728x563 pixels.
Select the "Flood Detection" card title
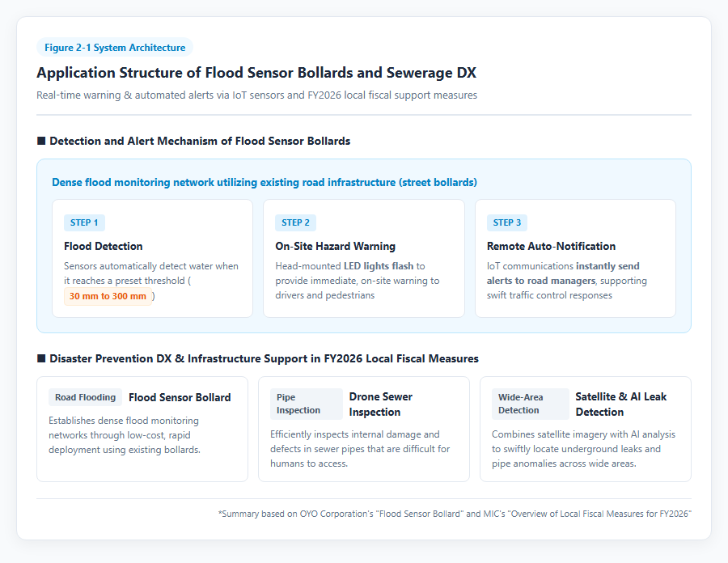pos(103,247)
